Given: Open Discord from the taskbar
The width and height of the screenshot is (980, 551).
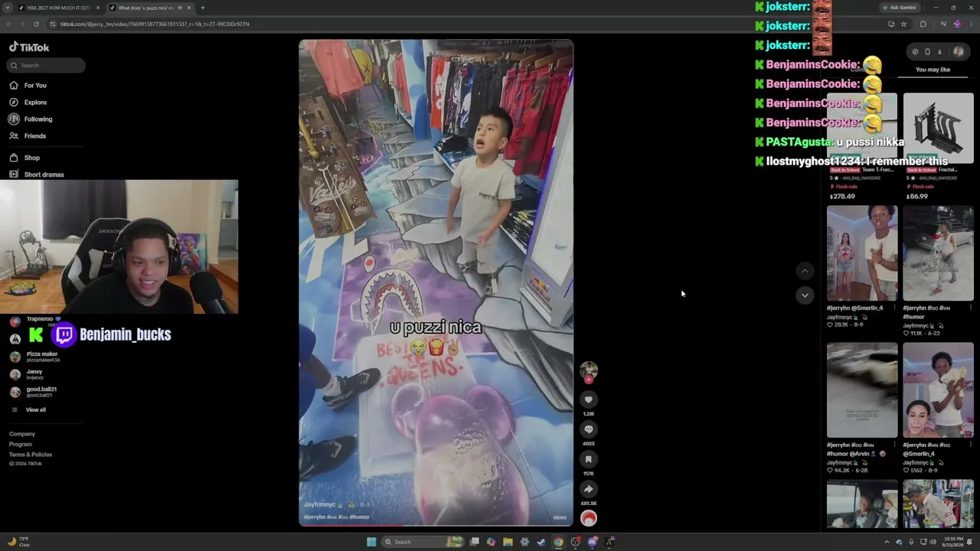Looking at the screenshot, I should pos(593,542).
